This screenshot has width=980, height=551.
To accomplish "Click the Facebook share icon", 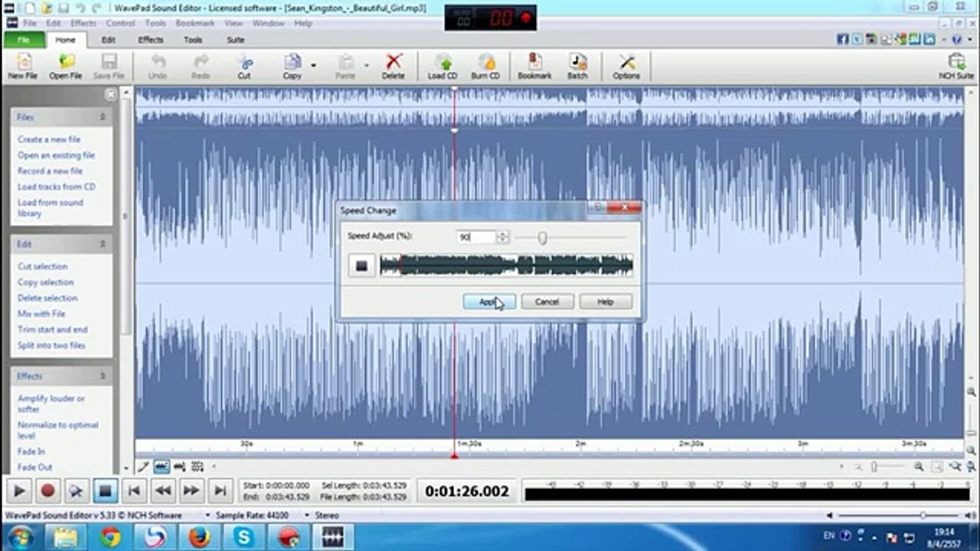I will click(x=843, y=39).
